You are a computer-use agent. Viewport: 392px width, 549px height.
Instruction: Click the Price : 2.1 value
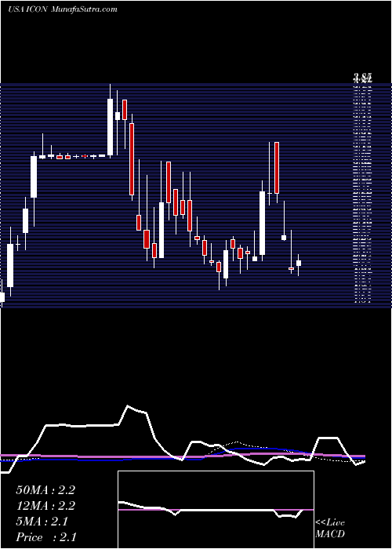pyautogui.click(x=46, y=537)
